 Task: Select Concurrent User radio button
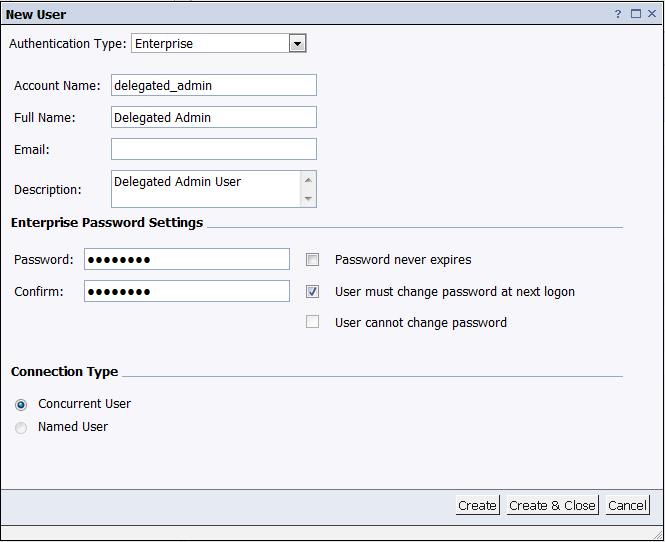pos(21,405)
